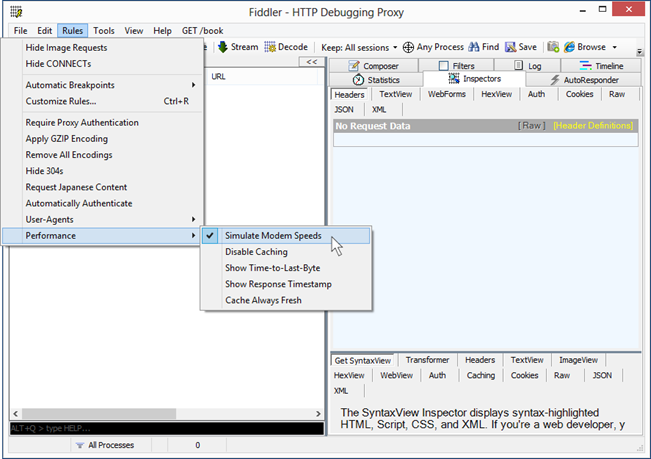
Task: Open the response WebView tab
Action: [x=396, y=375]
